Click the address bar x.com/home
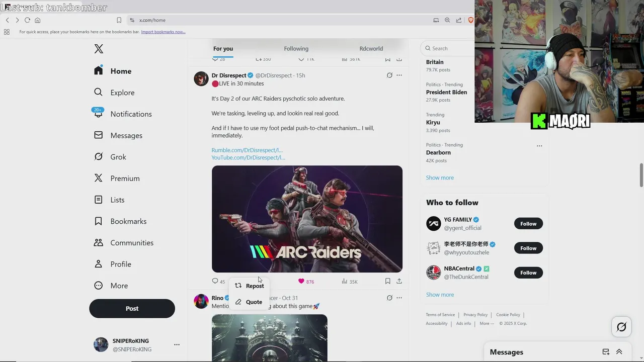This screenshot has width=644, height=362. coord(152,20)
